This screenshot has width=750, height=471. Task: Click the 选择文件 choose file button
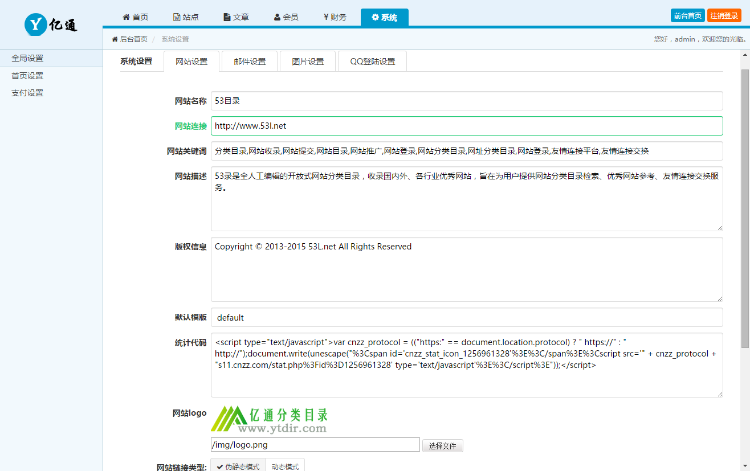[442, 446]
